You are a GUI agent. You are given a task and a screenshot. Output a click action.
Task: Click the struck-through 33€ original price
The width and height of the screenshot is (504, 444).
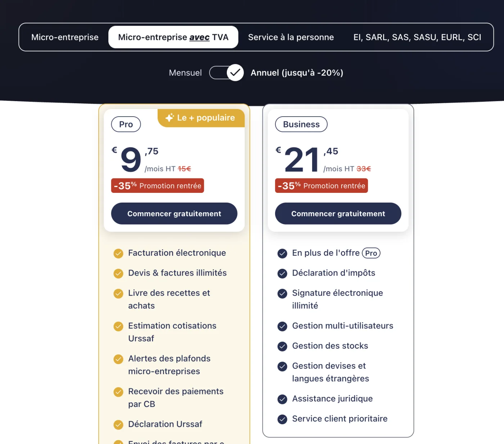pos(364,169)
